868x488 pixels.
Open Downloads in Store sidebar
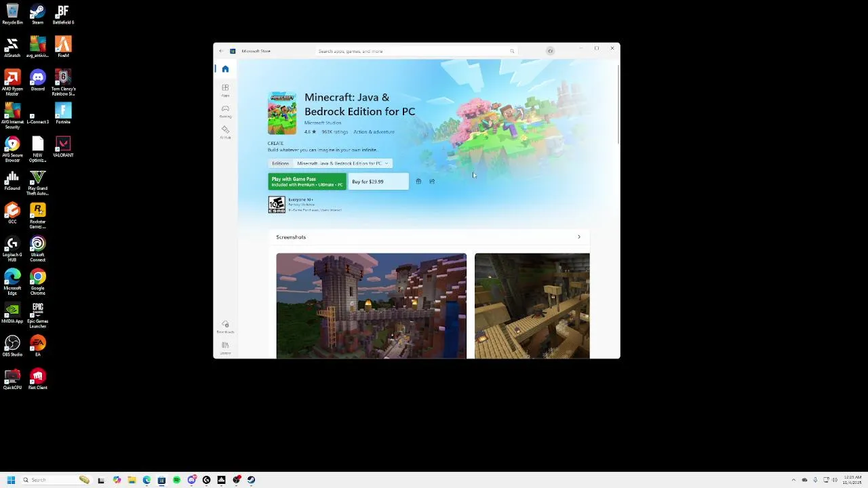[225, 327]
